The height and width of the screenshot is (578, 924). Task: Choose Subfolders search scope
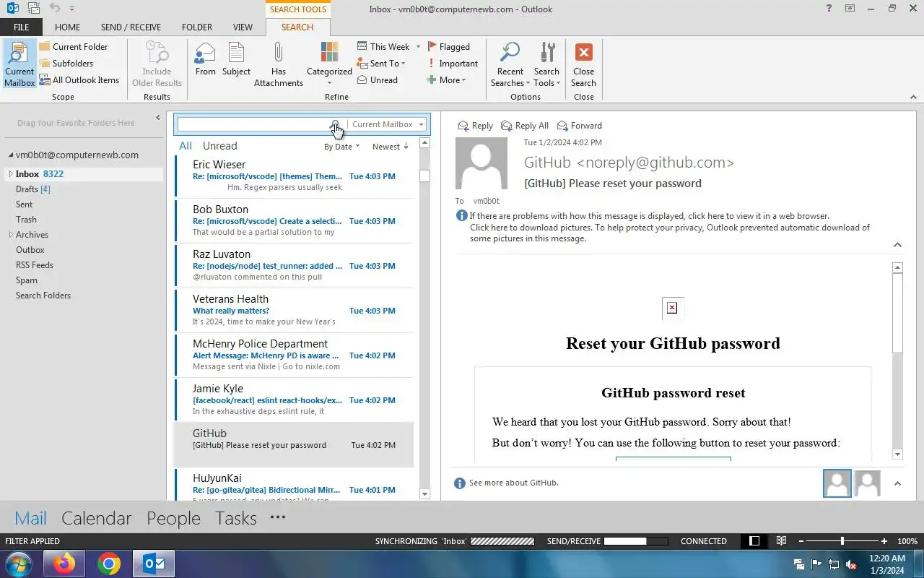(x=66, y=63)
